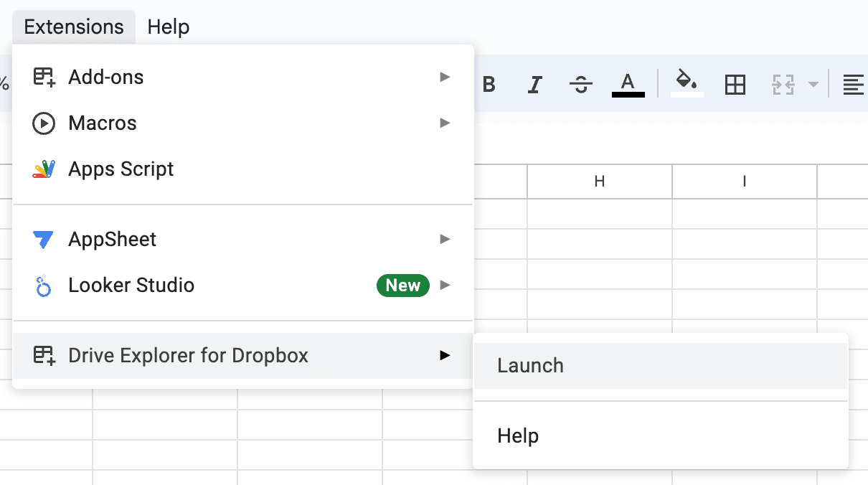Select the Apps Script menu entry
The image size is (868, 485).
[121, 169]
